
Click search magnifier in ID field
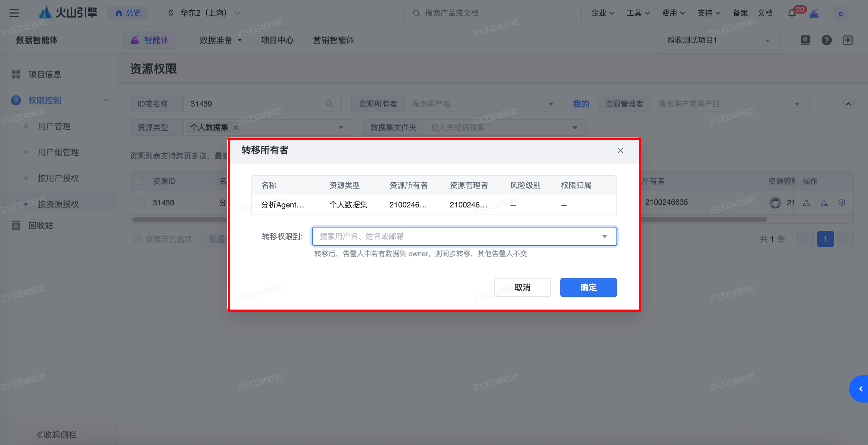329,104
